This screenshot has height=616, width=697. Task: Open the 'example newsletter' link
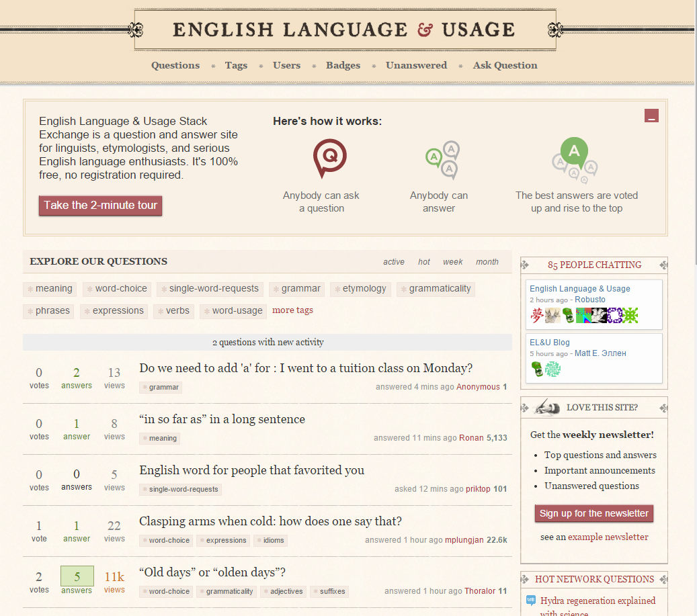tap(608, 537)
